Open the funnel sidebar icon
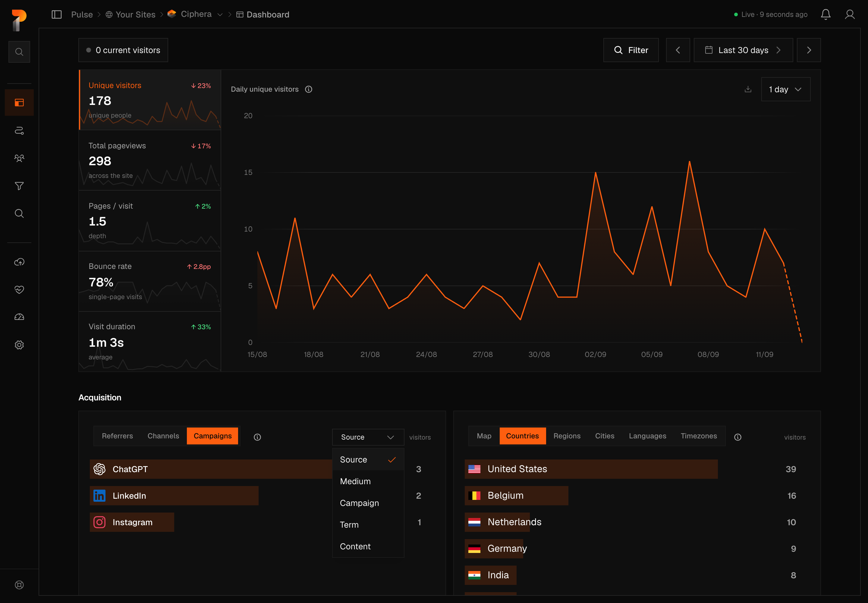 (x=19, y=186)
